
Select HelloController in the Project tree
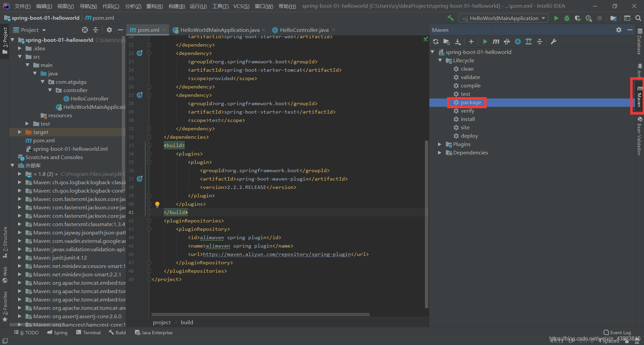(x=90, y=98)
